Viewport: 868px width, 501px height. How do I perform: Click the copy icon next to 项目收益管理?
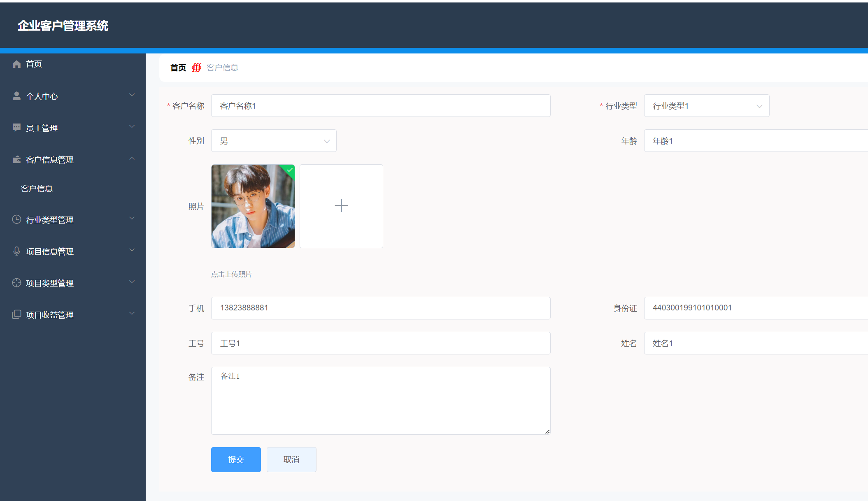(x=16, y=314)
